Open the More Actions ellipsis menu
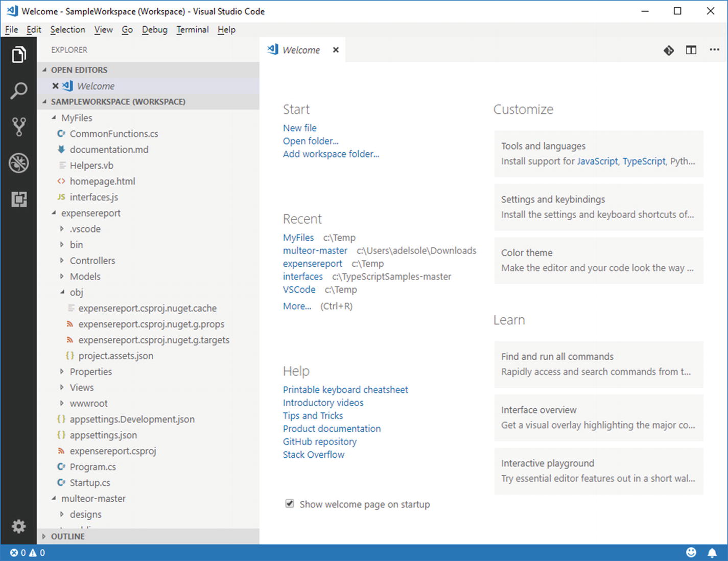The image size is (728, 561). click(x=714, y=50)
